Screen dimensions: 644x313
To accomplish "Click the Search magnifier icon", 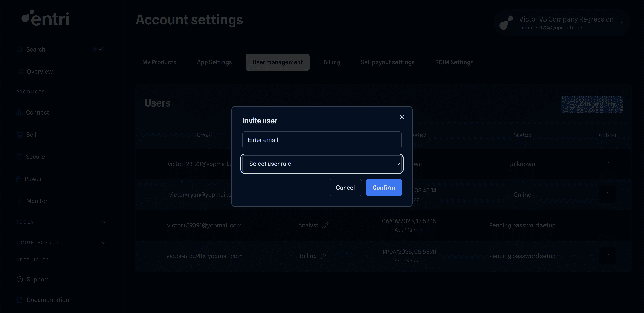I will [x=20, y=49].
